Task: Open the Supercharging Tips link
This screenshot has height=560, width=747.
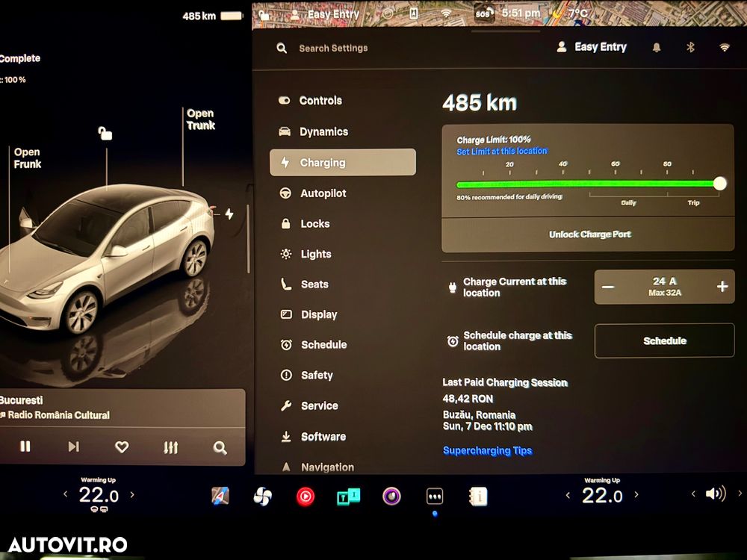Action: [x=487, y=450]
